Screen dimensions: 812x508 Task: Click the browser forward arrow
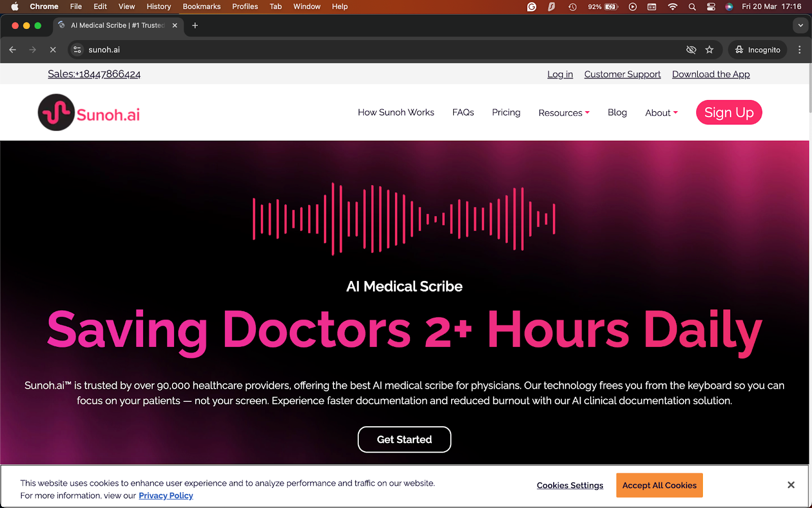[32, 50]
